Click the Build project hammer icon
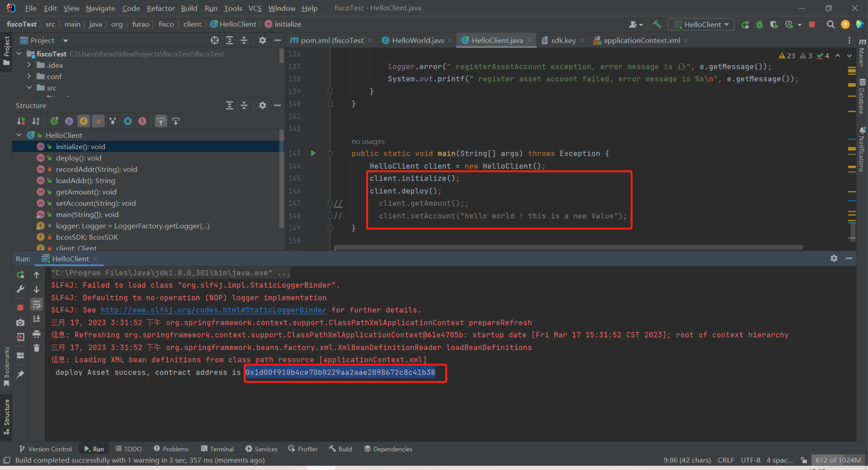This screenshot has height=470, width=868. tap(657, 24)
